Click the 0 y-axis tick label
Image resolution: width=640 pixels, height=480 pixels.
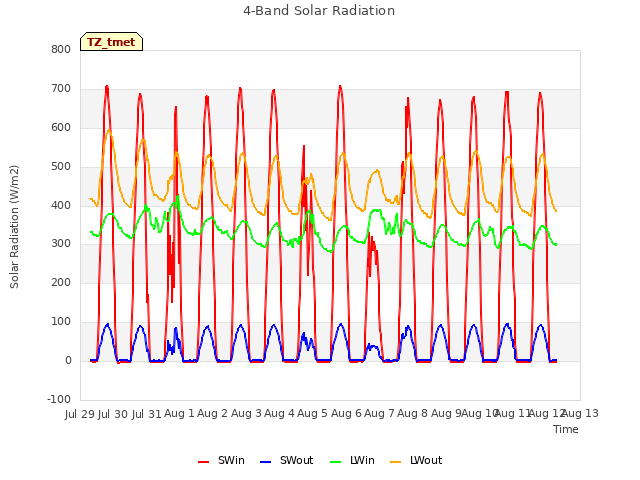[x=68, y=360]
